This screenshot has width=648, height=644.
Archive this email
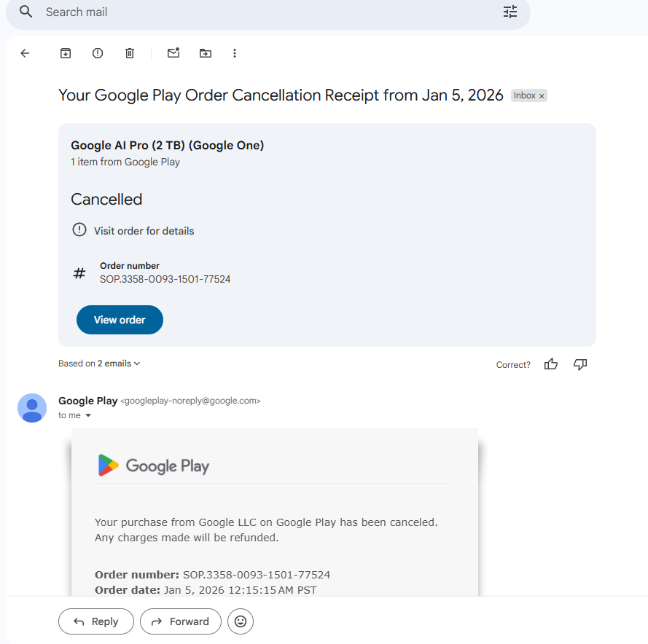coord(66,53)
